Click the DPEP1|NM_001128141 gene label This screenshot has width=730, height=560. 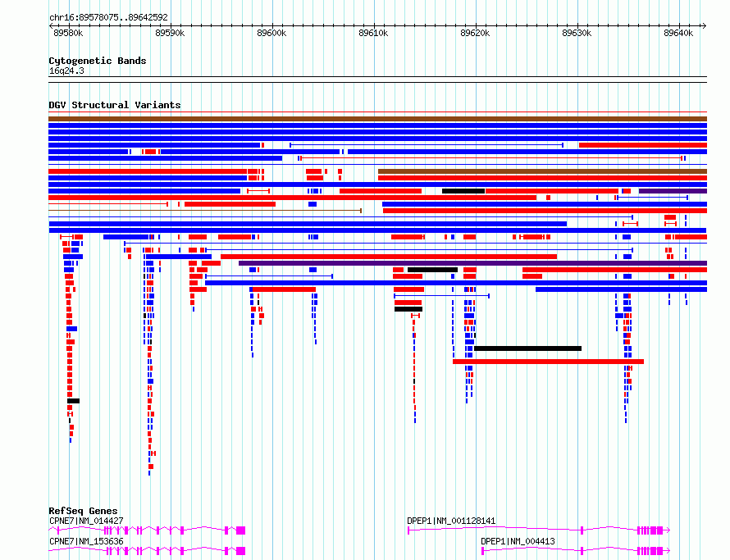coord(451,521)
